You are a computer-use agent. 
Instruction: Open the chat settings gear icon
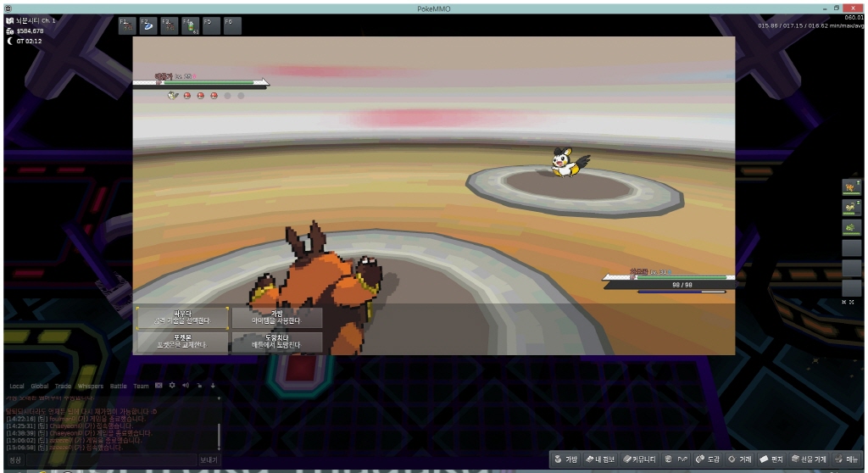pyautogui.click(x=172, y=386)
